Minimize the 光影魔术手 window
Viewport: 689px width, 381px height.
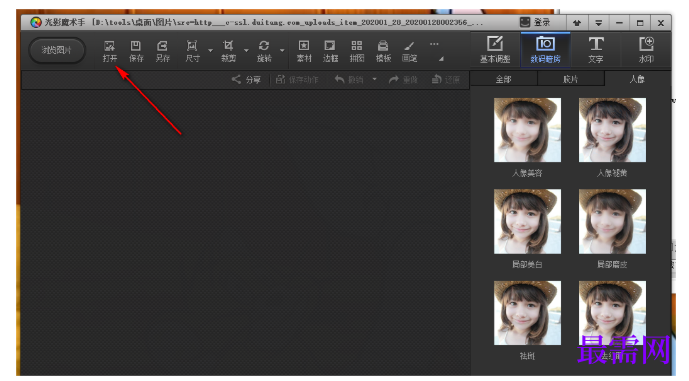pyautogui.click(x=619, y=23)
